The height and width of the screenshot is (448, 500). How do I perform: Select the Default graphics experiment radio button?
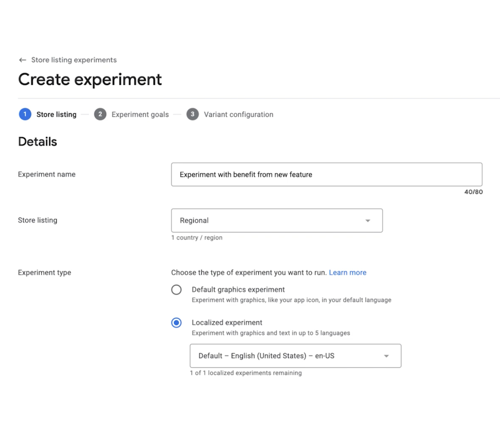pyautogui.click(x=177, y=290)
